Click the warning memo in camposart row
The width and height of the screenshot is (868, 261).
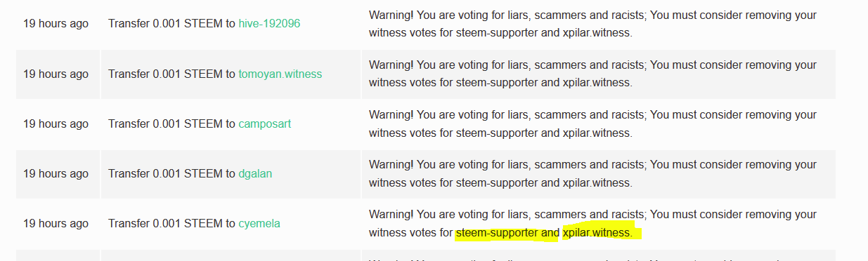(593, 123)
